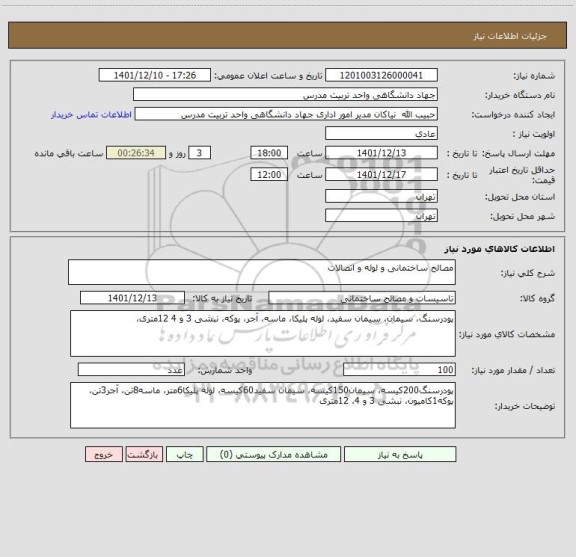The height and width of the screenshot is (557, 576).
Task: Click the اطلاعات کالاهای مورد نیاز section heading
Action: (x=500, y=249)
